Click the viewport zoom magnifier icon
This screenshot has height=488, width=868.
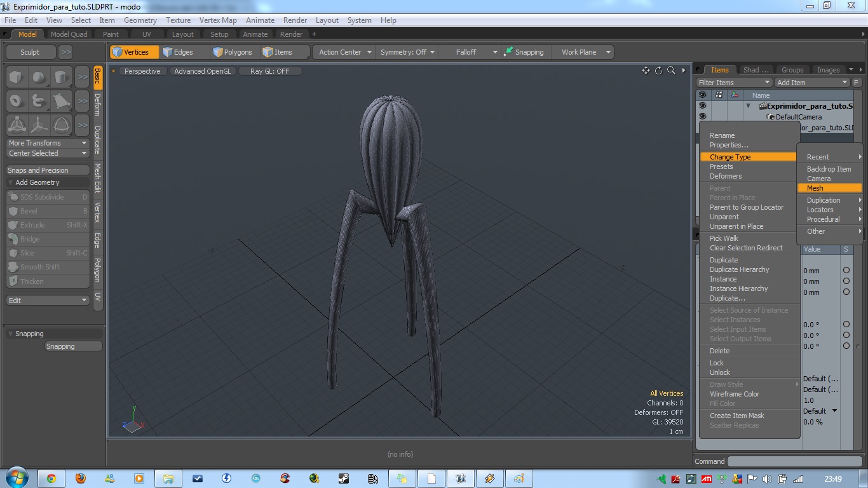pos(671,71)
